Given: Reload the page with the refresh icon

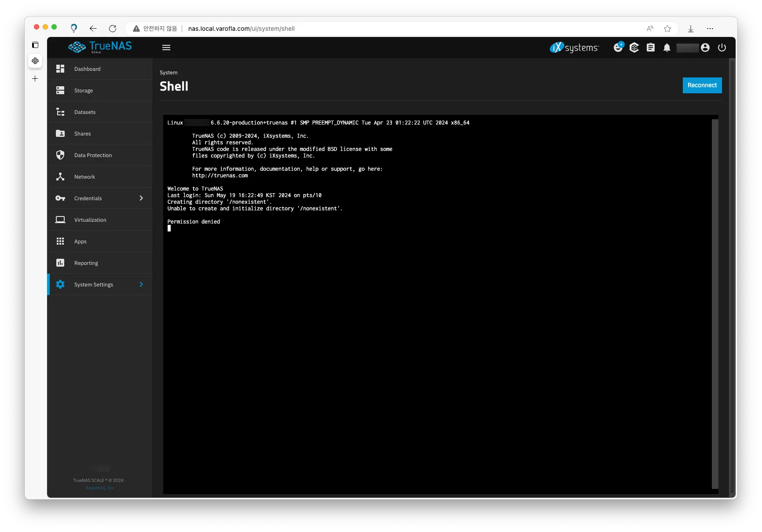Looking at the screenshot, I should pos(113,29).
